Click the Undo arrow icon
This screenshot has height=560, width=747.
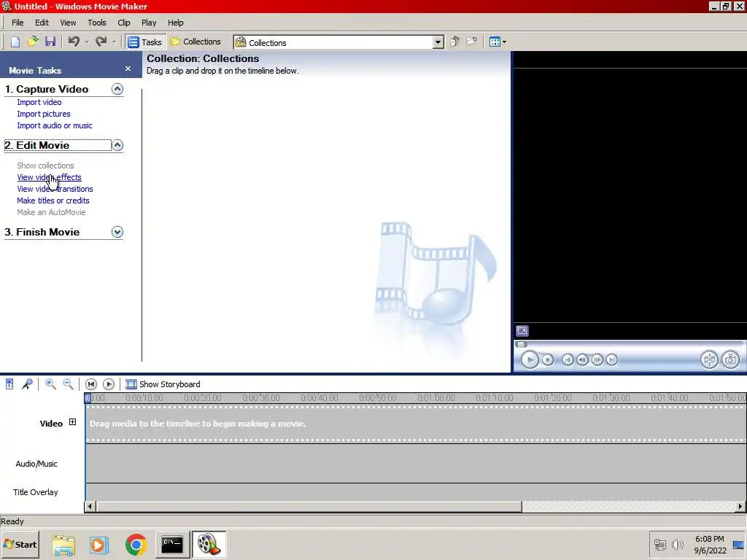(74, 42)
